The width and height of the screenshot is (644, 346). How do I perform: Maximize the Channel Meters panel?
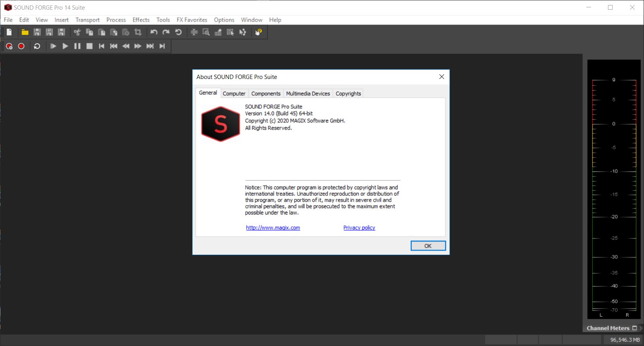635,328
